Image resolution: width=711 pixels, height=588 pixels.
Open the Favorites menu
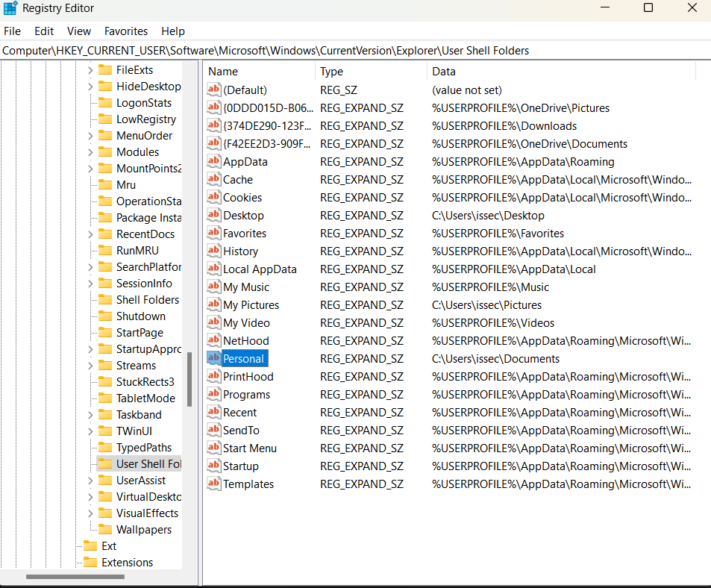pyautogui.click(x=126, y=31)
